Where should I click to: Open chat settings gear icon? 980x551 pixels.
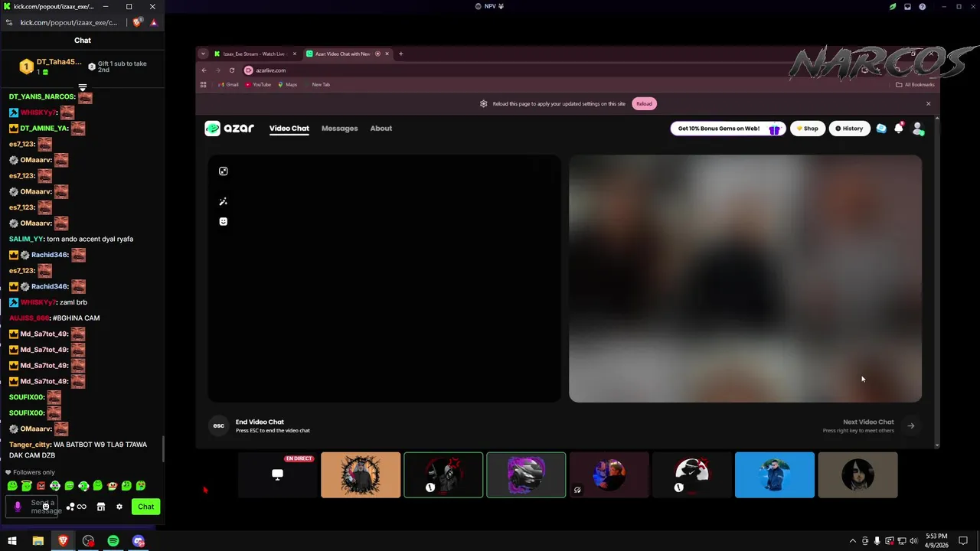(x=119, y=507)
